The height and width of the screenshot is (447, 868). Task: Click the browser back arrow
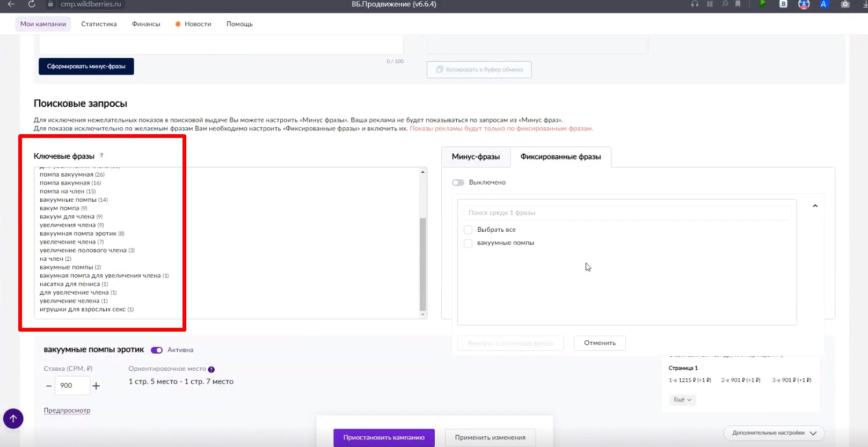point(11,4)
